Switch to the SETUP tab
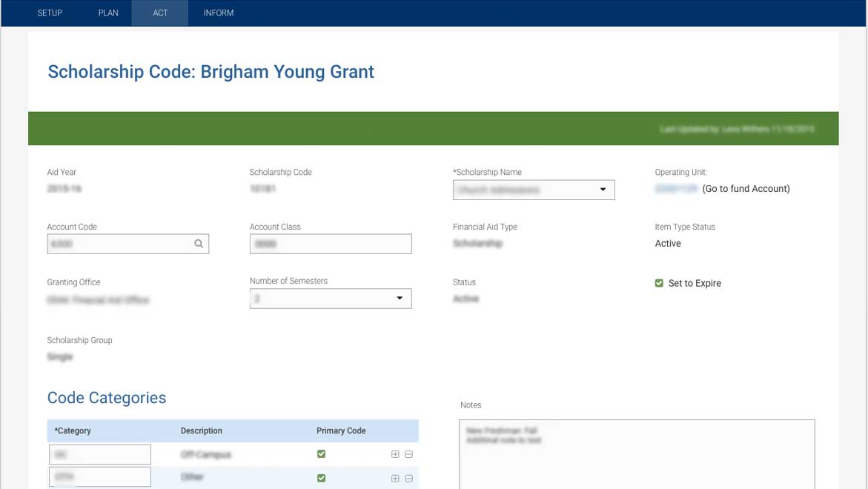 tap(50, 13)
